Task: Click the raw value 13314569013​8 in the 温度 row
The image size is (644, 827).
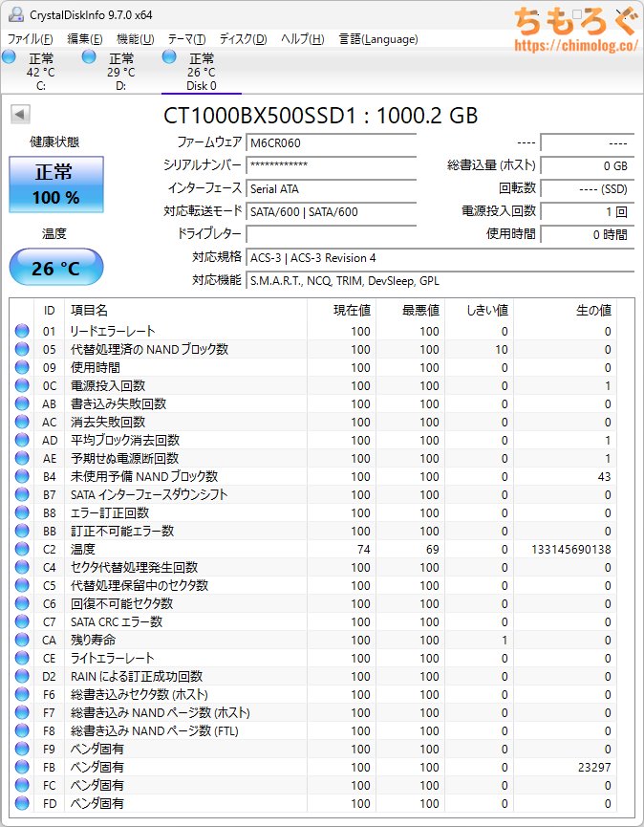Action: (571, 550)
